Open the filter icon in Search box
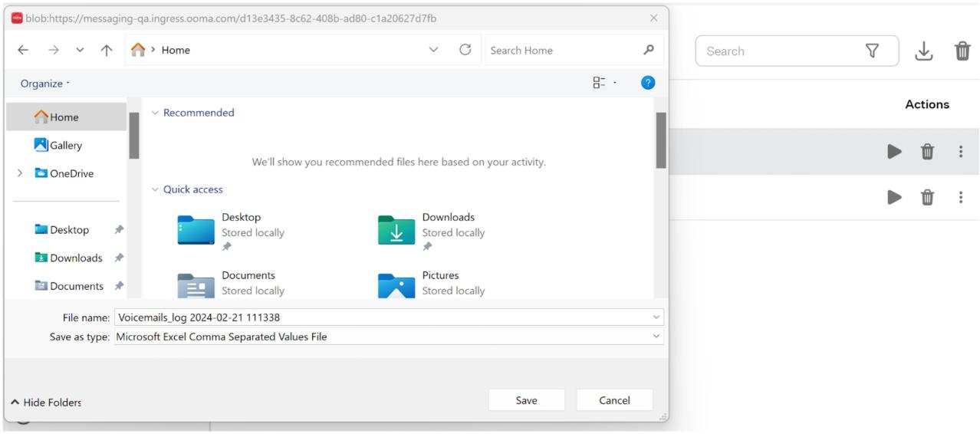 [x=873, y=51]
